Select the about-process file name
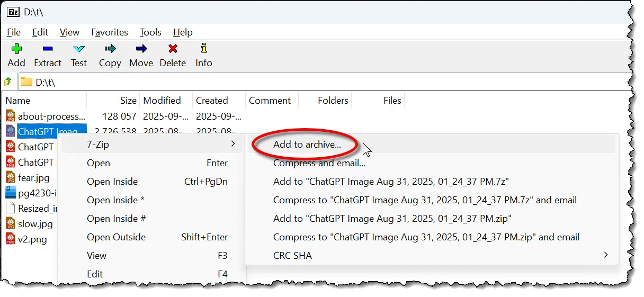Image resolution: width=644 pixels, height=297 pixels. [x=51, y=116]
